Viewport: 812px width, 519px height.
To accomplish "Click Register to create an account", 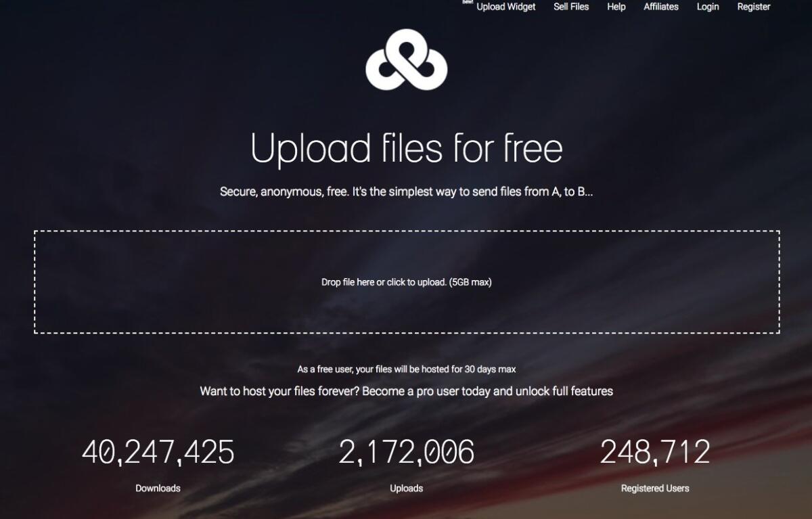I will tap(753, 7).
